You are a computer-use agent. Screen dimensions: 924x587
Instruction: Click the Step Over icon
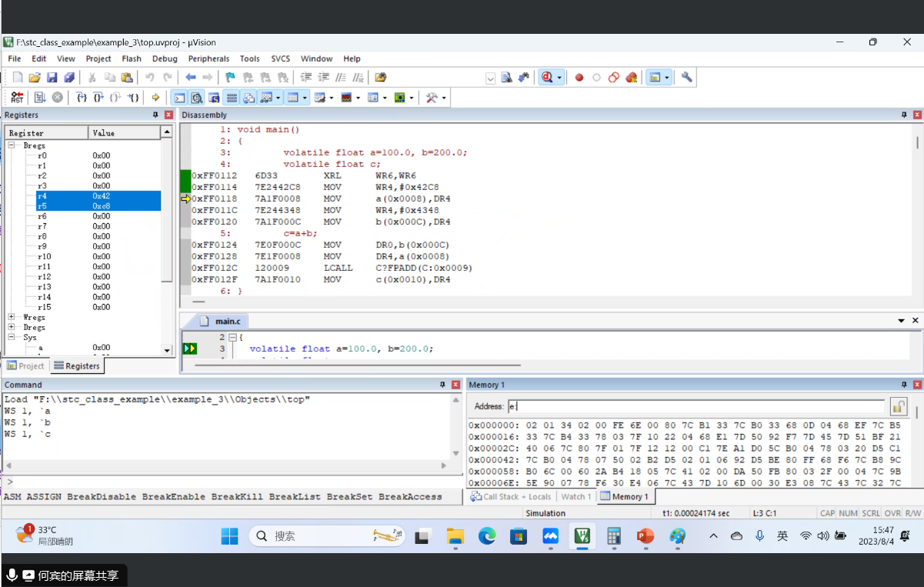pos(98,98)
